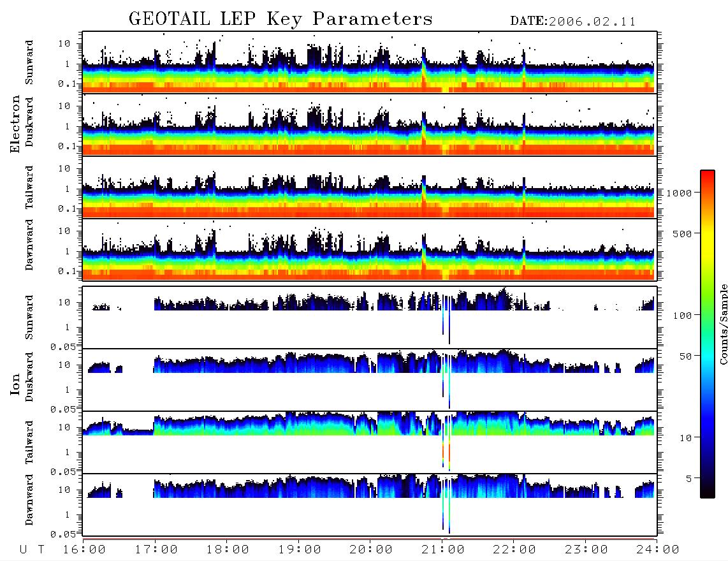Select the Electron Duskward panel label
728x561 pixels.
click(x=29, y=122)
